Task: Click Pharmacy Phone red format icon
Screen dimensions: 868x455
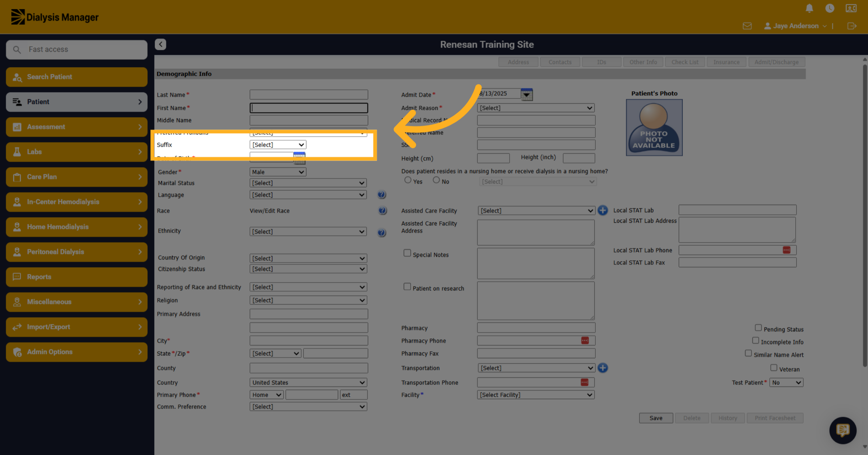Action: click(x=585, y=341)
